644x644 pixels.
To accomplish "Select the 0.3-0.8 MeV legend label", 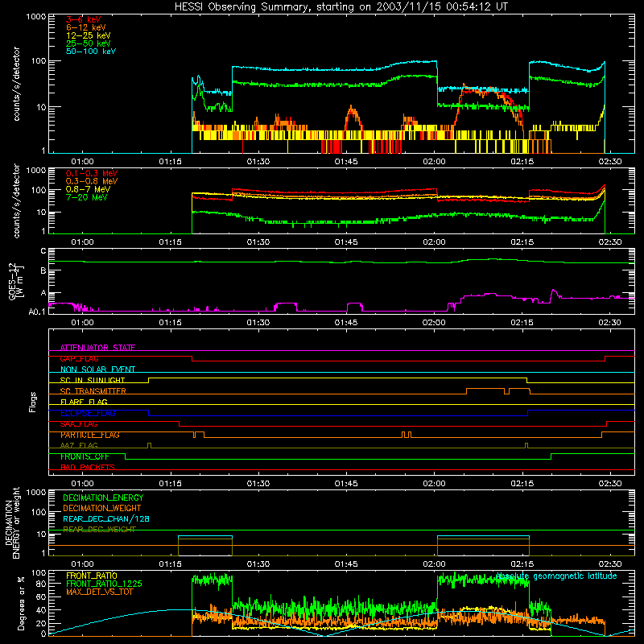I will click(92, 181).
